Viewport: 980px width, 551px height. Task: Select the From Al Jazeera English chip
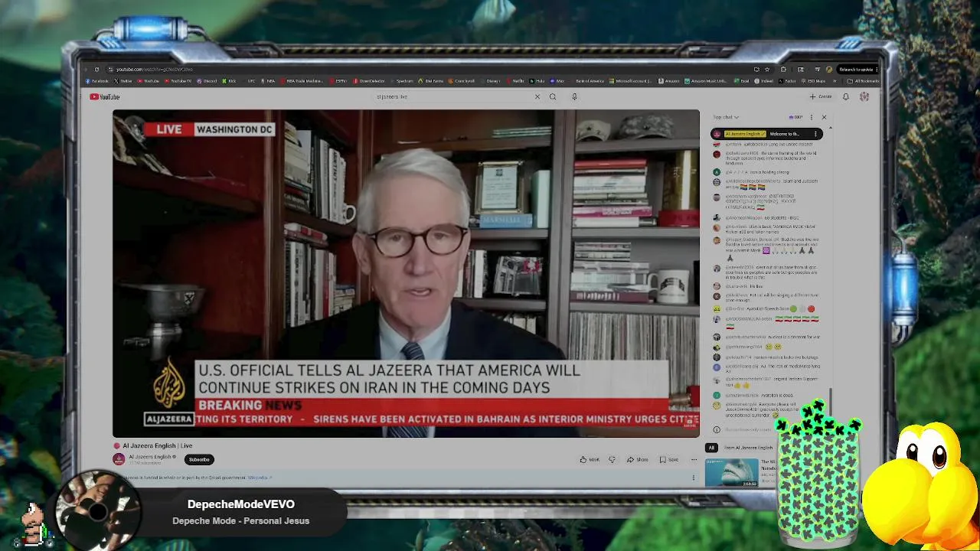(x=749, y=448)
